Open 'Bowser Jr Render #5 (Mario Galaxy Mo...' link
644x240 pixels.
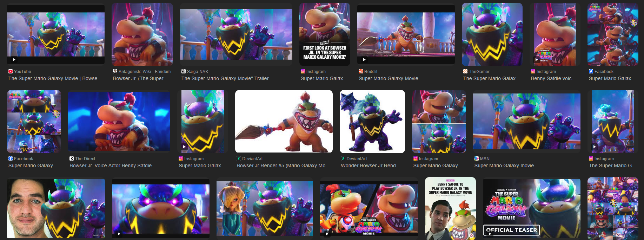pyautogui.click(x=283, y=166)
